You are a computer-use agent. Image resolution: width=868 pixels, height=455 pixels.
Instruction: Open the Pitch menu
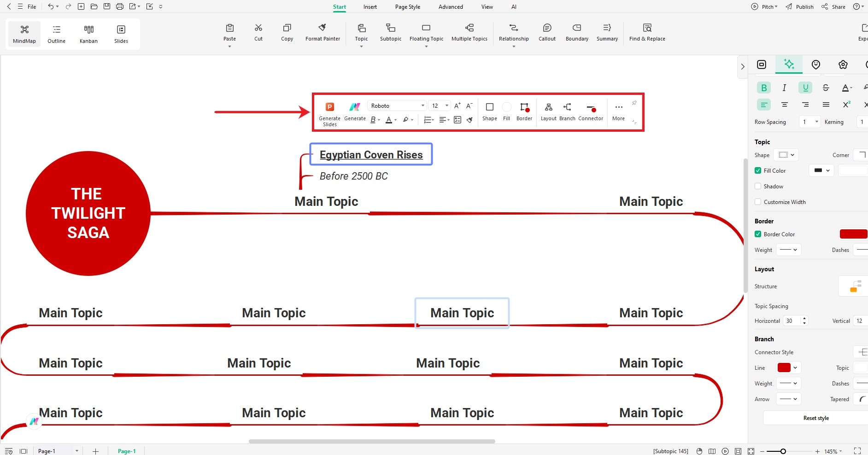pyautogui.click(x=764, y=6)
